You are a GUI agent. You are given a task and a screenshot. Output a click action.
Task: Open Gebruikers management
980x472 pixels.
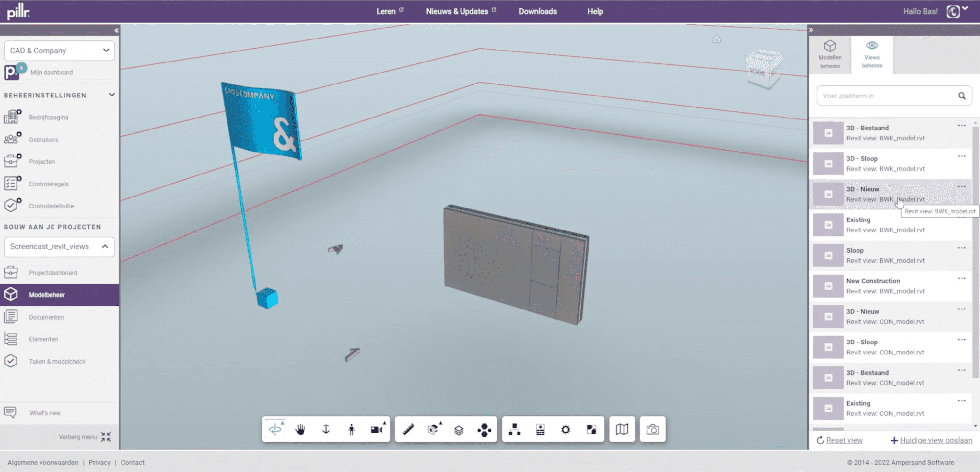point(43,140)
